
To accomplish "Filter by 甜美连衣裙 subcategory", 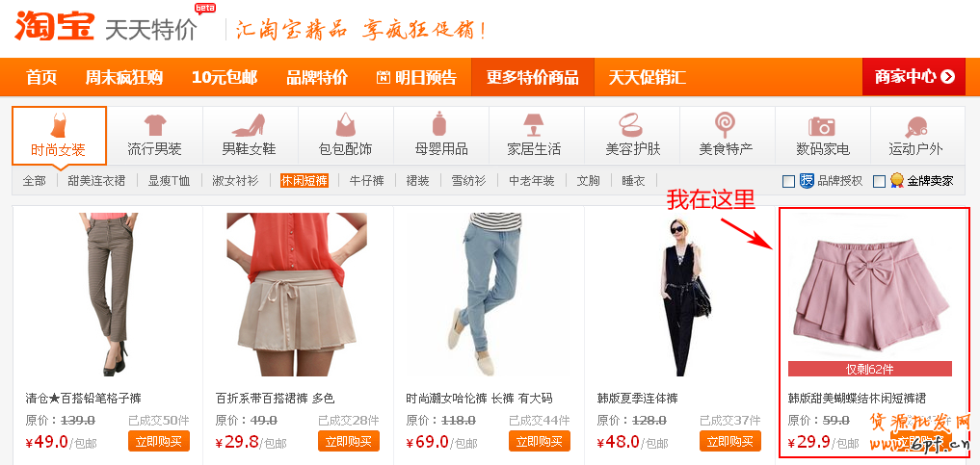I will pos(96,181).
